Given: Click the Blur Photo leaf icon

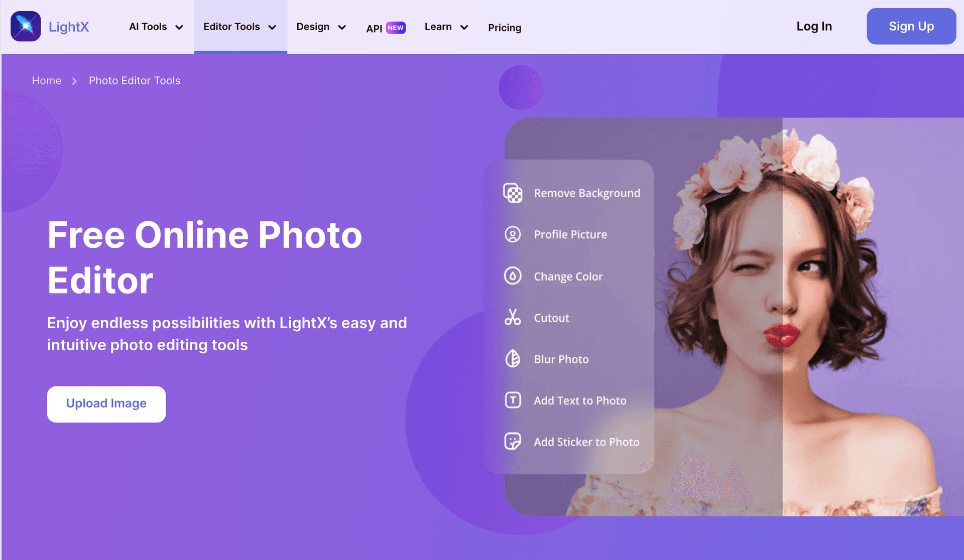Looking at the screenshot, I should click(x=513, y=359).
